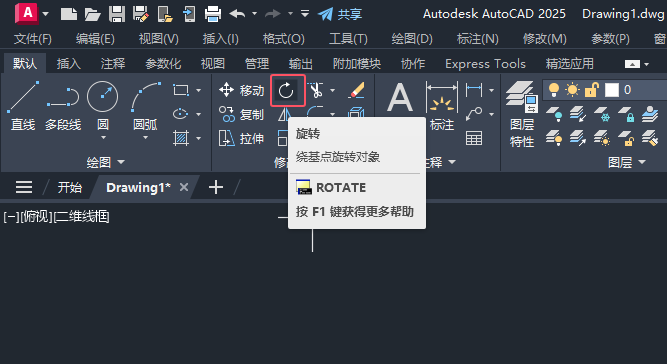Select the Rectangle draw tool
Screen dimensions: 667x364
click(x=181, y=90)
